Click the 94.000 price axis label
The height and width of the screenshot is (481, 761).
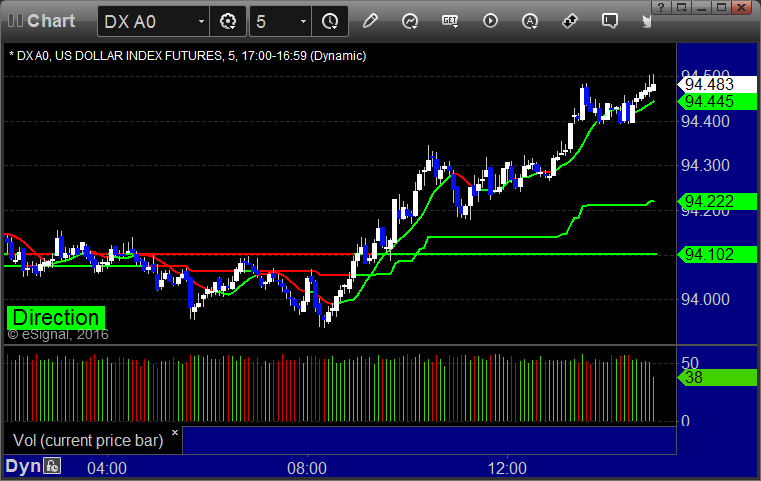coord(705,299)
